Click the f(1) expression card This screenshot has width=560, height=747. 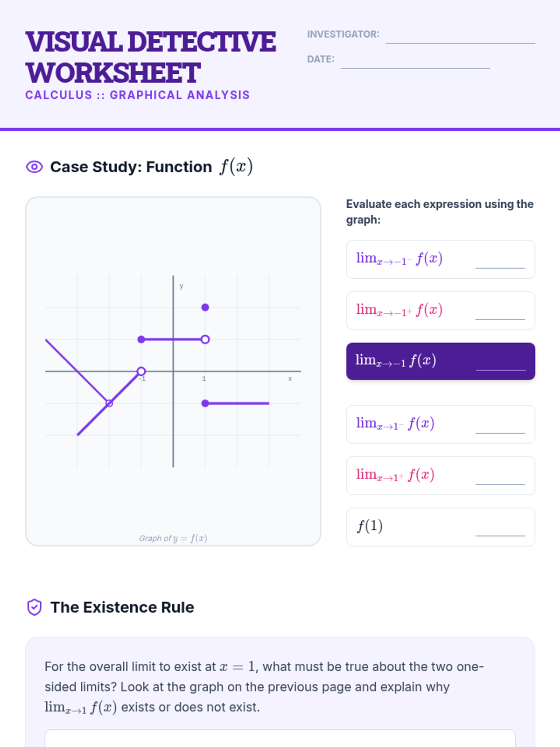pos(441,527)
